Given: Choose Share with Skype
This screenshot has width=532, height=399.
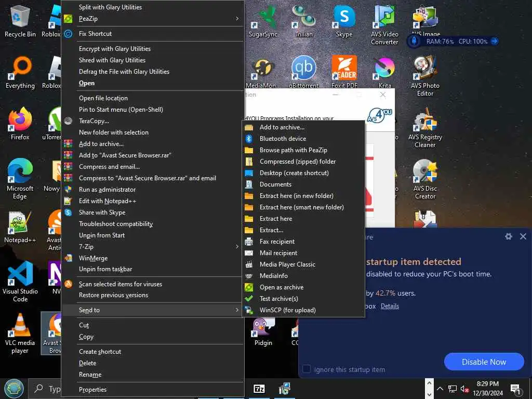Looking at the screenshot, I should (x=153, y=212).
